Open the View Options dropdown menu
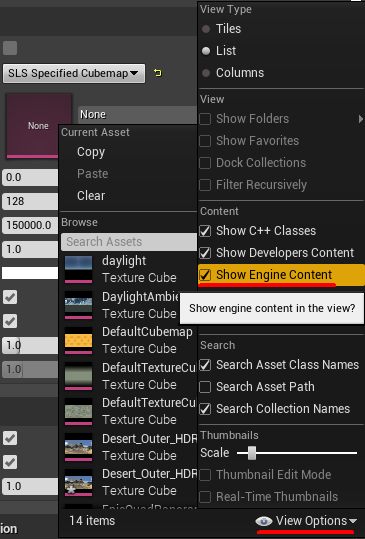The image size is (365, 539). (306, 521)
